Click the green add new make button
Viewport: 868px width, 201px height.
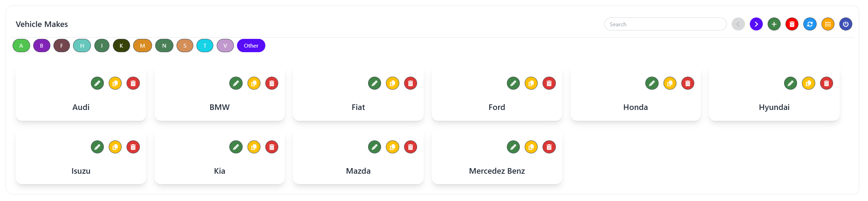(x=774, y=24)
